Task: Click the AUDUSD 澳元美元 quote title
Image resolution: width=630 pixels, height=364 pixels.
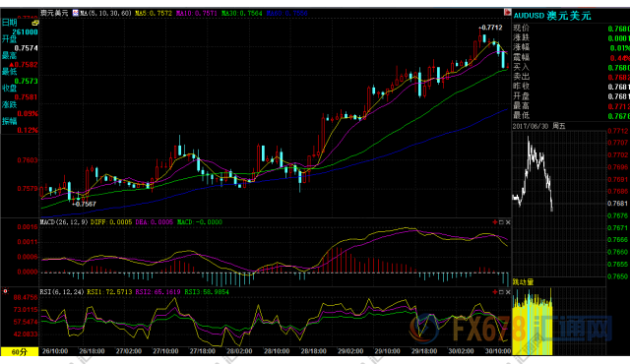Action: point(552,16)
